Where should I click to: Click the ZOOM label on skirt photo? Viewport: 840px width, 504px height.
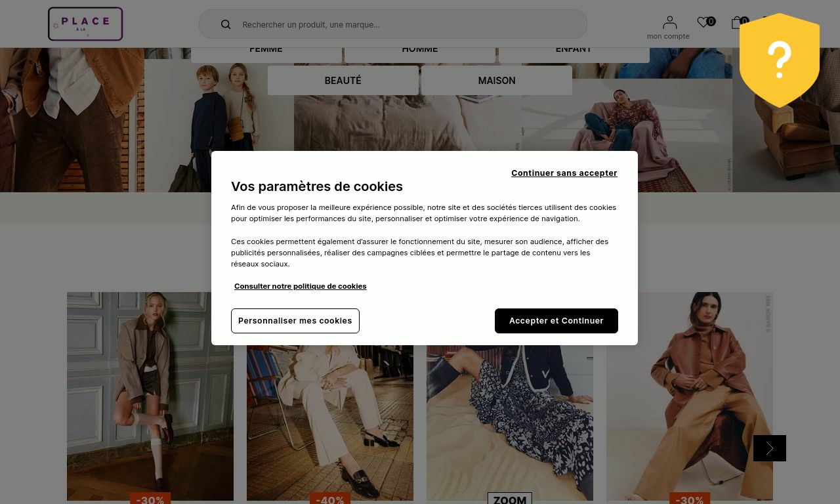510,499
